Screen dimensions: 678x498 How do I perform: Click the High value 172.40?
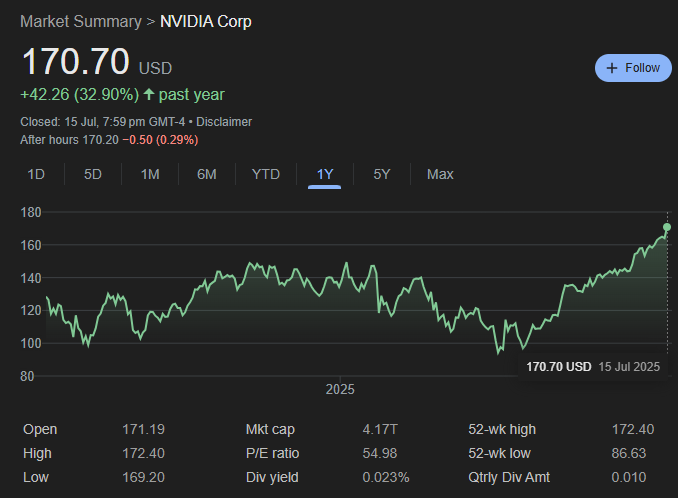point(143,453)
